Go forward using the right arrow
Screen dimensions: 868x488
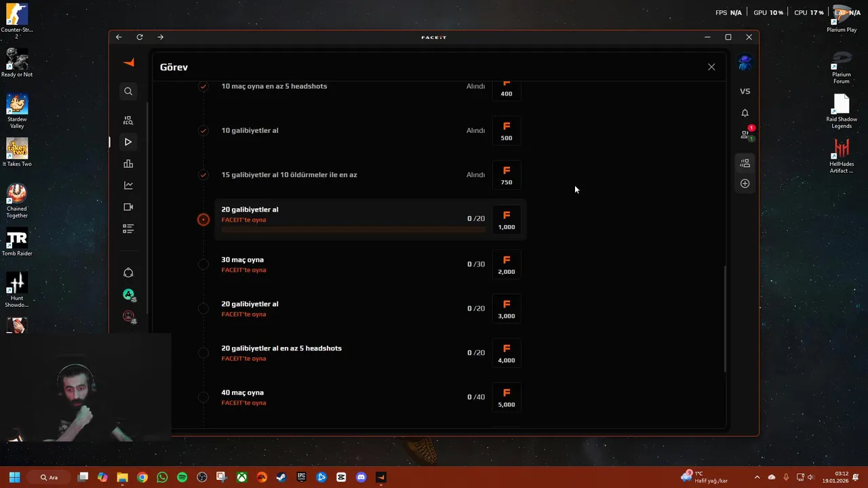[160, 37]
